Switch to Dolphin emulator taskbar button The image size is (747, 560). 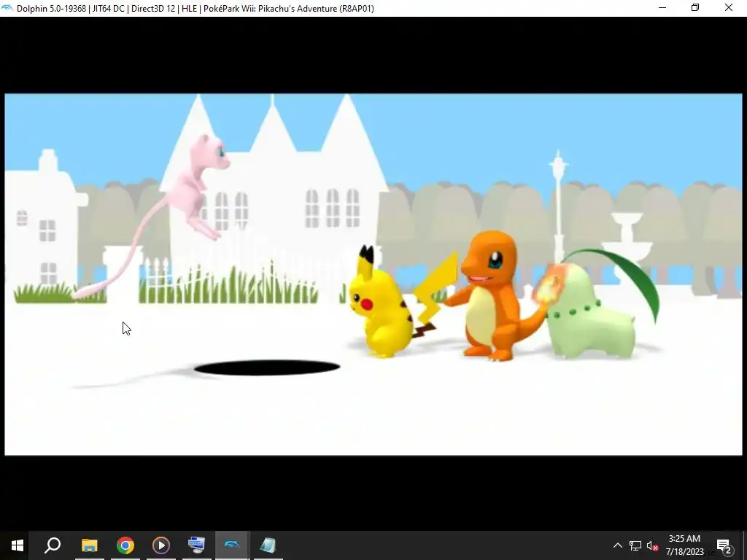(x=232, y=545)
